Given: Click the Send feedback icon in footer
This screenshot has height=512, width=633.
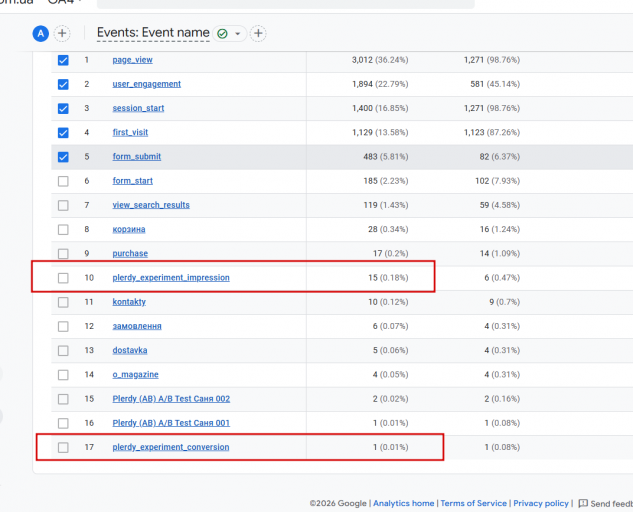Looking at the screenshot, I should (583, 504).
